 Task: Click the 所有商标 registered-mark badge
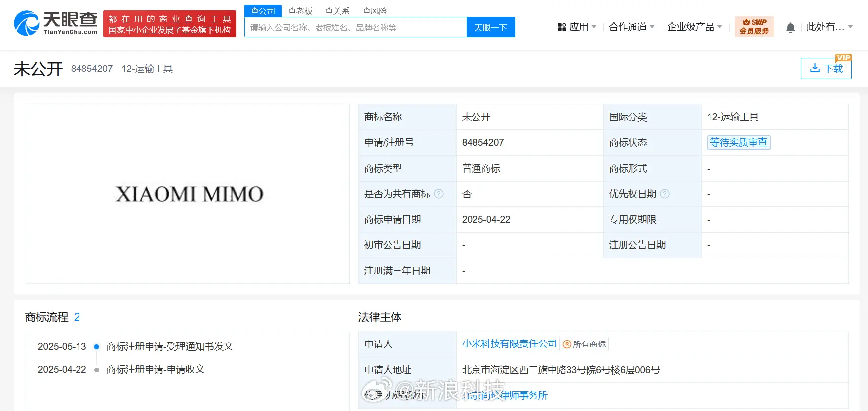point(584,344)
